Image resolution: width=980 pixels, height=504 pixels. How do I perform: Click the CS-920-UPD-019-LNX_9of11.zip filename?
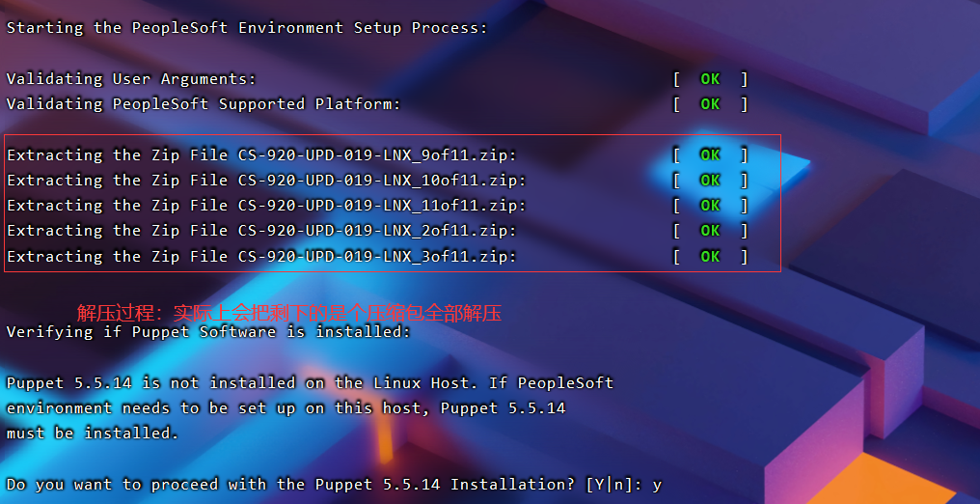click(377, 155)
